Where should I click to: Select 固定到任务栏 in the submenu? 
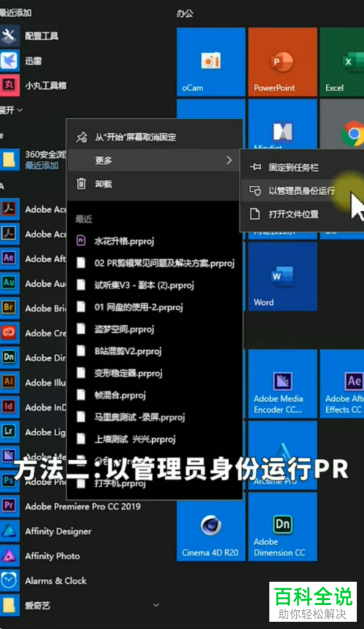[x=302, y=167]
